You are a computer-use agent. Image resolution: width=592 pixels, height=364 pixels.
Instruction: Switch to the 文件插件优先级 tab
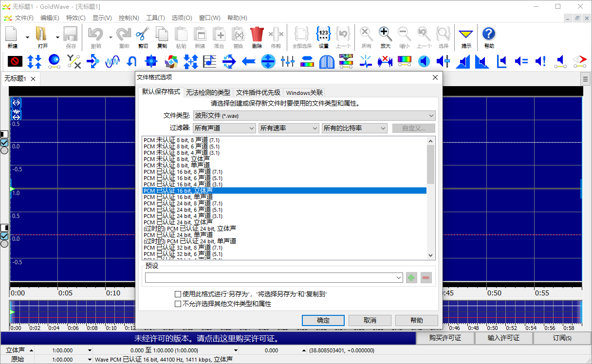point(258,92)
